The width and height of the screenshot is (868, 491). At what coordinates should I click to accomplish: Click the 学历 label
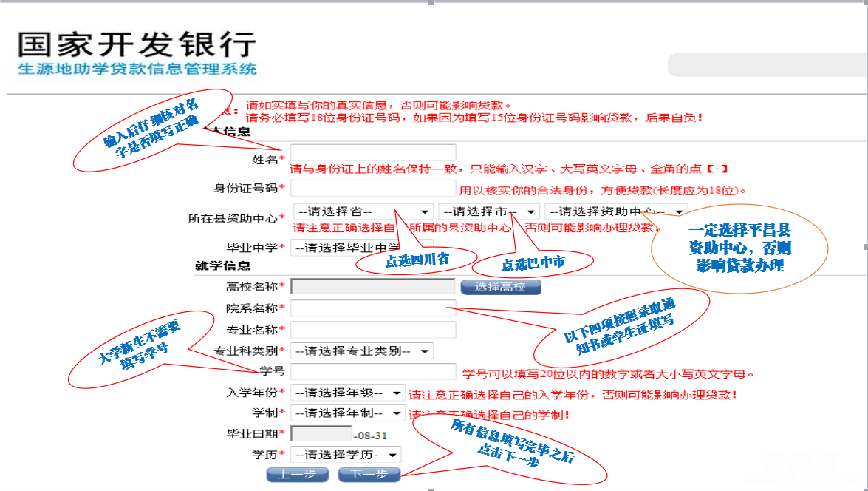point(265,455)
